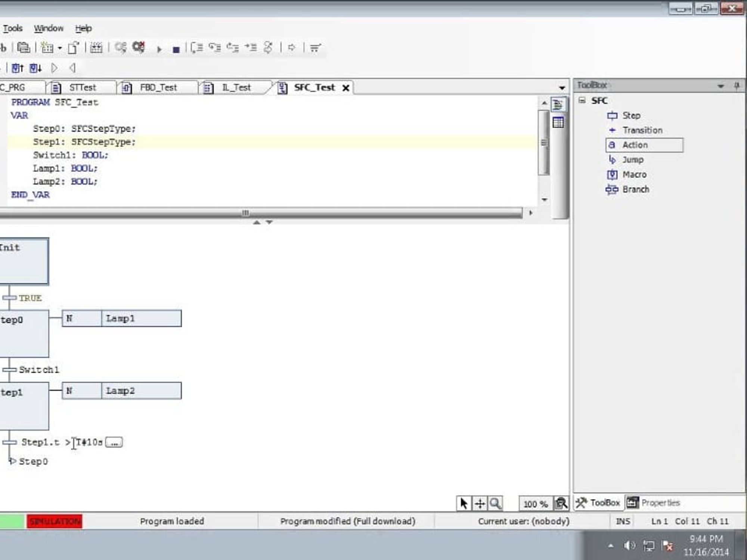Open the ToolBox panel options dropdown
This screenshot has height=560, width=747.
[720, 86]
